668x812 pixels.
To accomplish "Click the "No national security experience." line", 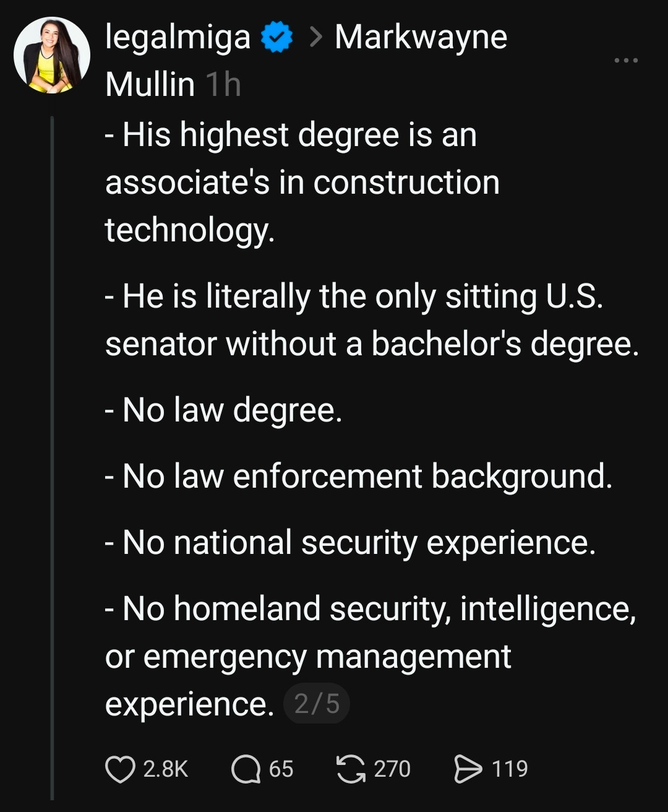I will click(350, 543).
